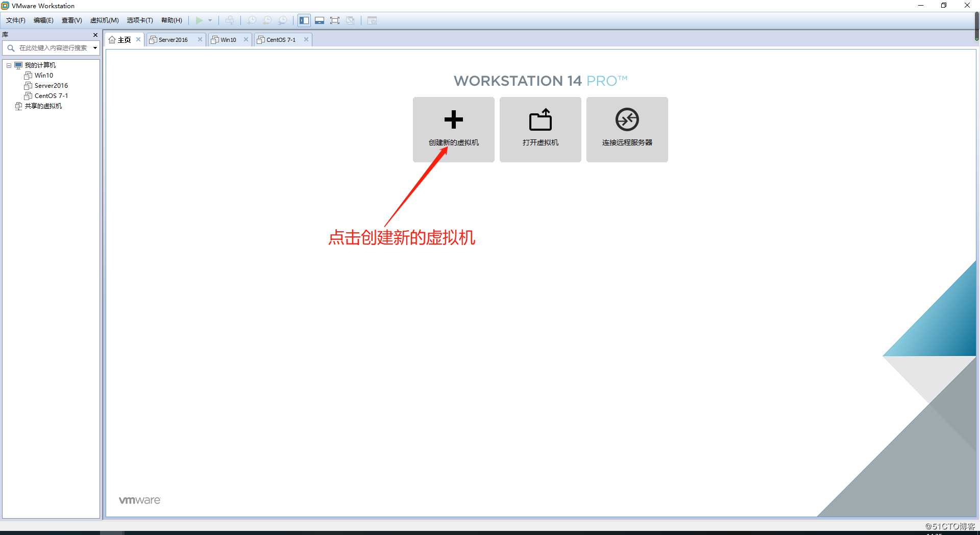The height and width of the screenshot is (535, 980).
Task: Click the manage snapshots toolbar icon
Action: coord(282,20)
